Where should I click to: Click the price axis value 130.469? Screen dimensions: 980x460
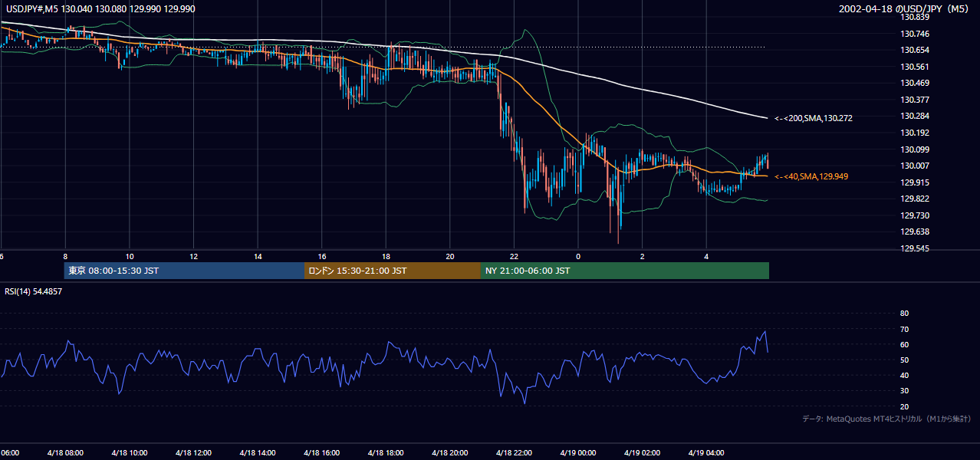click(914, 83)
